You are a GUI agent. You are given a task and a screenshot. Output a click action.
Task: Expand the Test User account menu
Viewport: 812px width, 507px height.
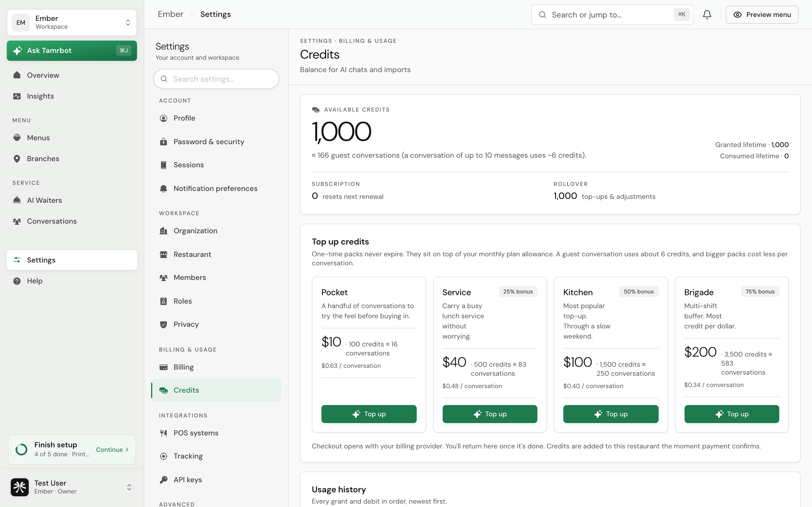[72, 487]
